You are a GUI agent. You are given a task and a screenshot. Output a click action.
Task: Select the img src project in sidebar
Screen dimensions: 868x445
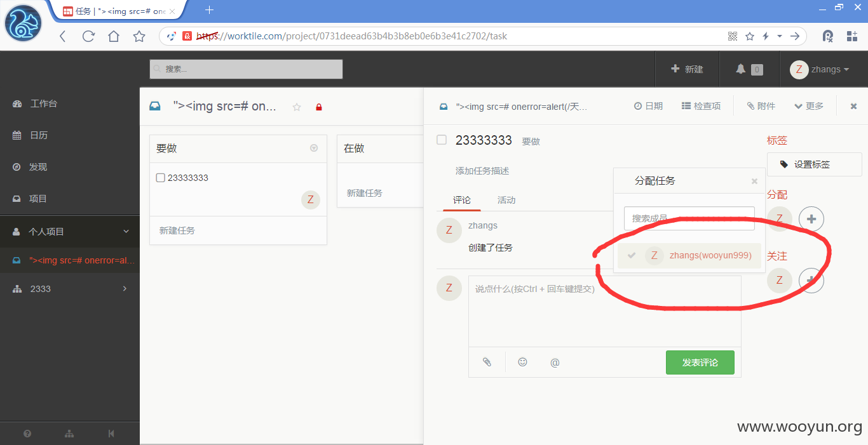pos(70,260)
